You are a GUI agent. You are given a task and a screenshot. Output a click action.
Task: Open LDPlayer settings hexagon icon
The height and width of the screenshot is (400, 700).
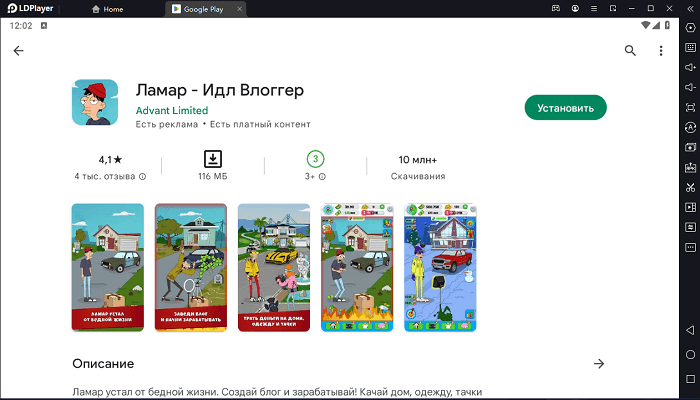(690, 28)
